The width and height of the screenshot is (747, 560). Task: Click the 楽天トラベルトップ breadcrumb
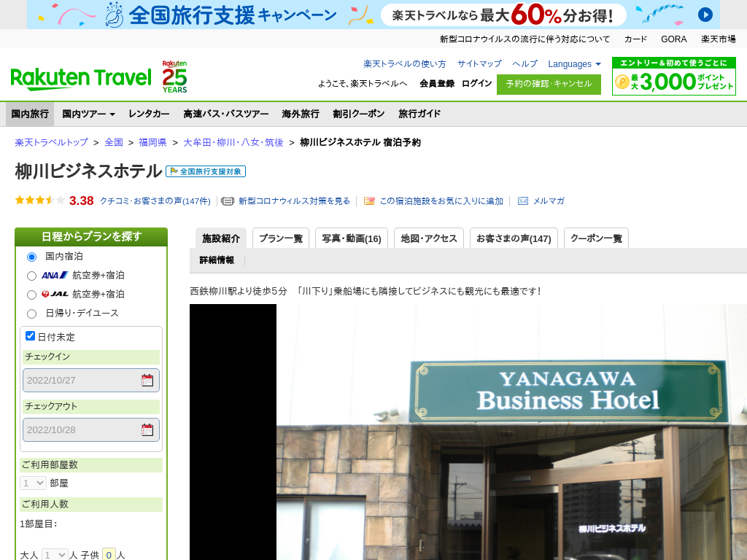[52, 142]
